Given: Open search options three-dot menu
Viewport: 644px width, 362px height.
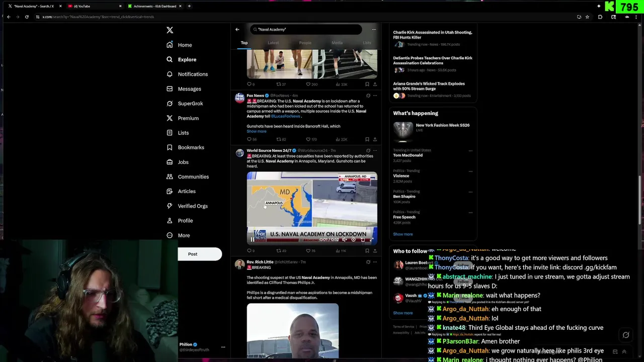Looking at the screenshot, I should tap(374, 29).
